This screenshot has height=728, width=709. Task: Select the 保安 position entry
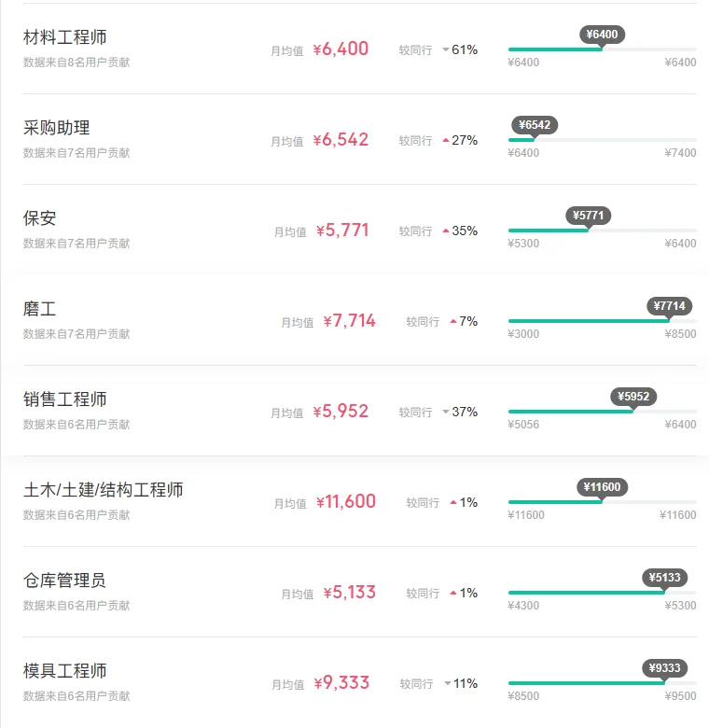[x=40, y=218]
